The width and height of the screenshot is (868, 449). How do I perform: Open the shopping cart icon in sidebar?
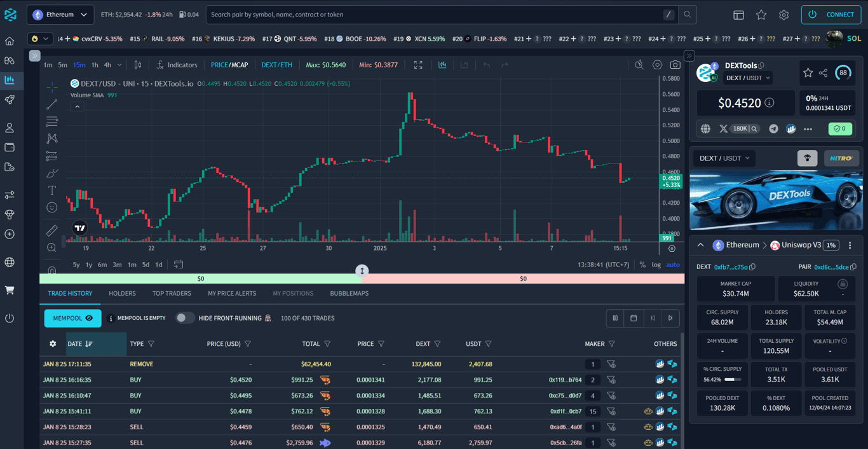point(10,290)
